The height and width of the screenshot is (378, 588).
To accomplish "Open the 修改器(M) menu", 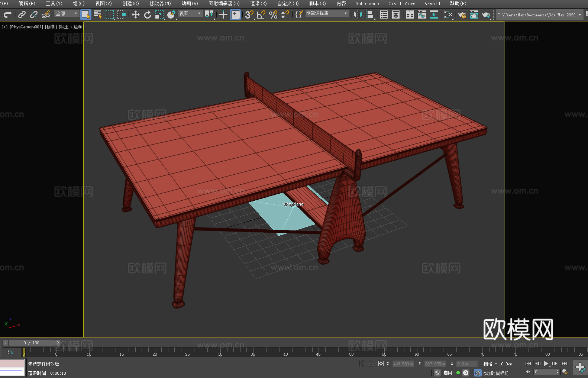I will [160, 3].
